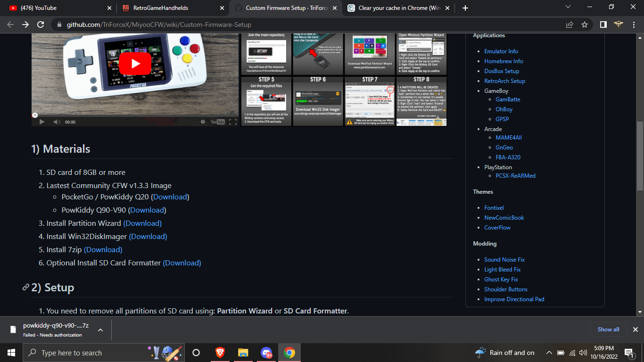This screenshot has height=362, width=644.
Task: Click 7zip Download link
Action: (103, 250)
